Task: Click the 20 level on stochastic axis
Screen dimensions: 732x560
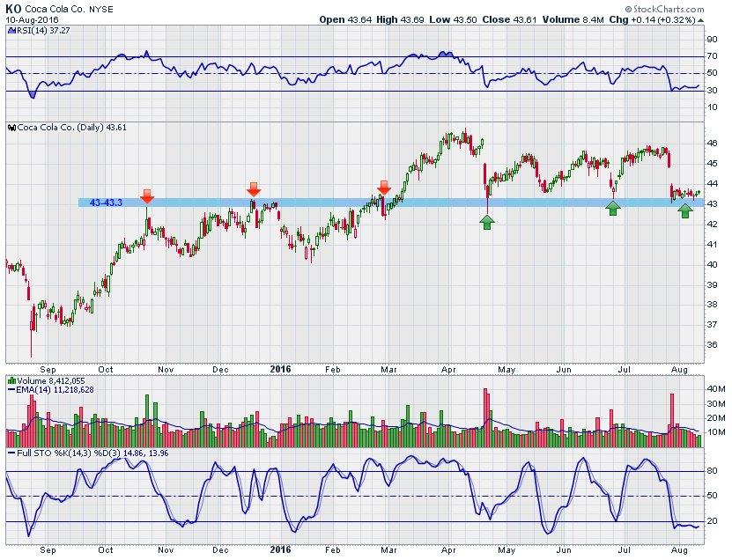Action: [712, 521]
